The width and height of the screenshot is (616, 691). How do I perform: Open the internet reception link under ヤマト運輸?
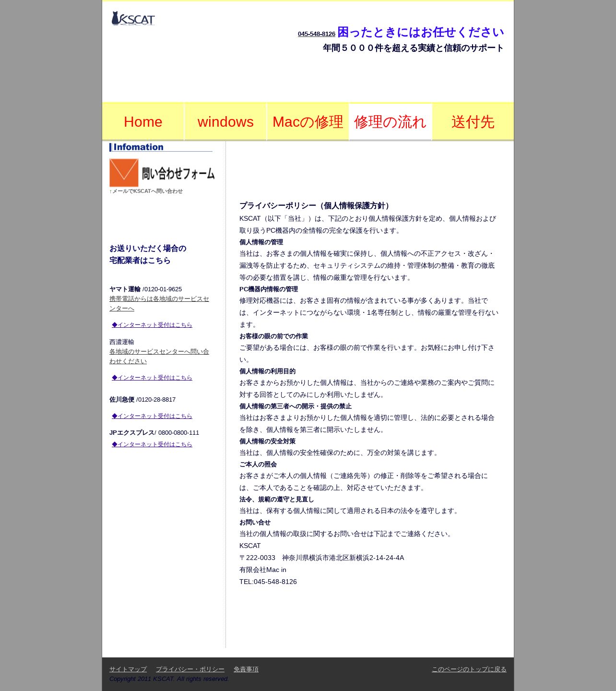152,325
